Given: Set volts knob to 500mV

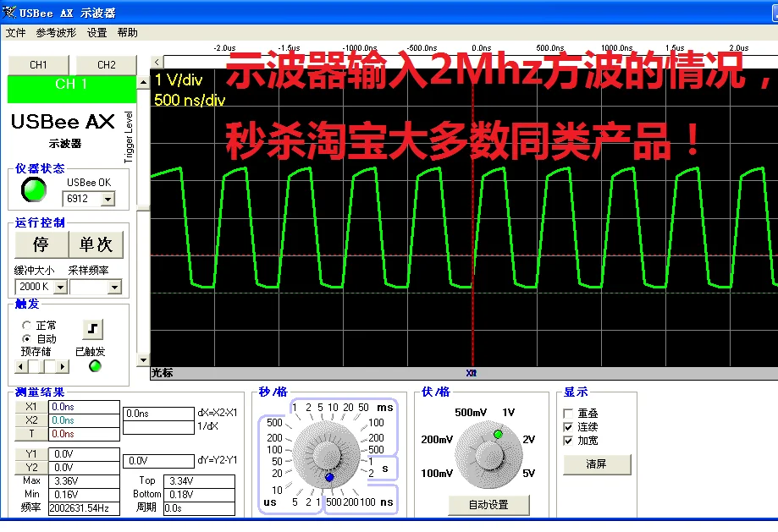Looking at the screenshot, I should pyautogui.click(x=471, y=413).
